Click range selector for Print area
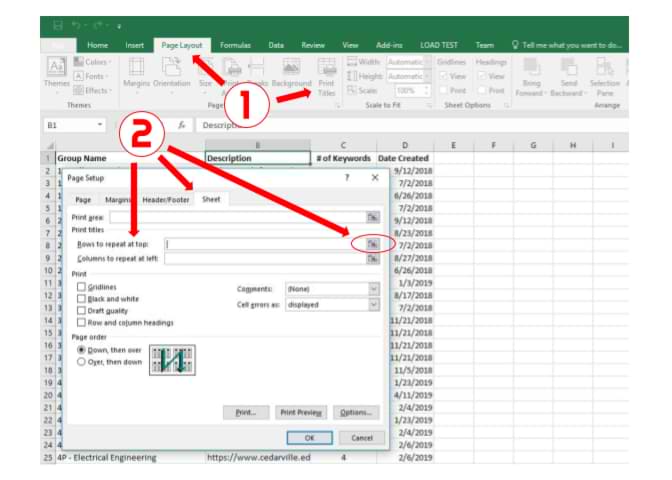Image resolution: width=672 pixels, height=480 pixels. [372, 216]
